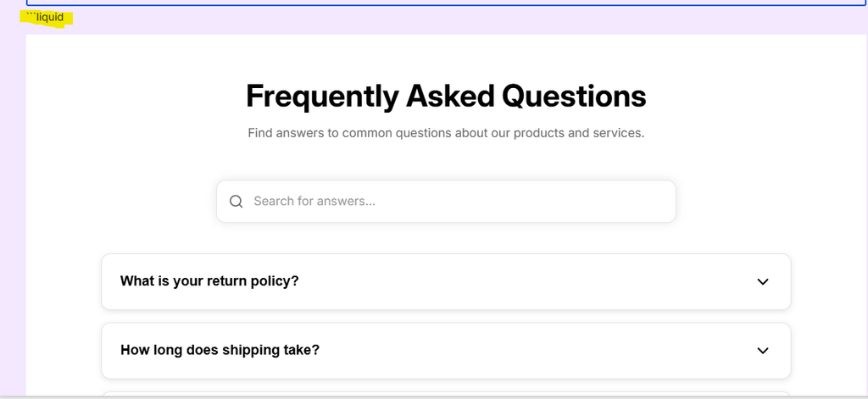Click the magnifying glass search icon
This screenshot has width=868, height=399.
click(x=236, y=202)
